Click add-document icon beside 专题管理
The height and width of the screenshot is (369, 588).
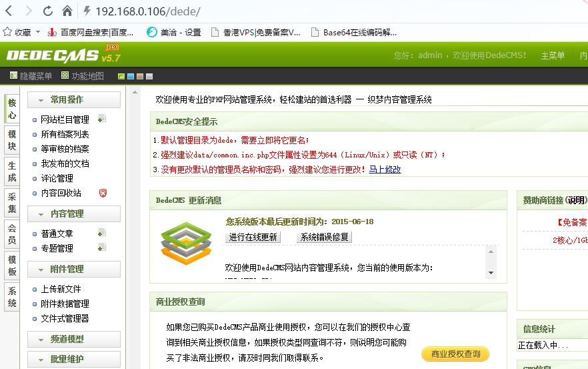pyautogui.click(x=101, y=248)
